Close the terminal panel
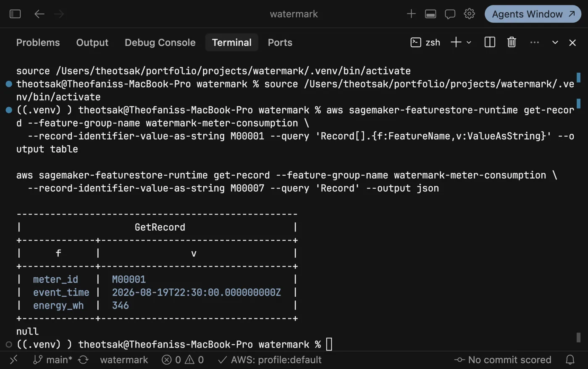588x369 pixels. coord(572,42)
